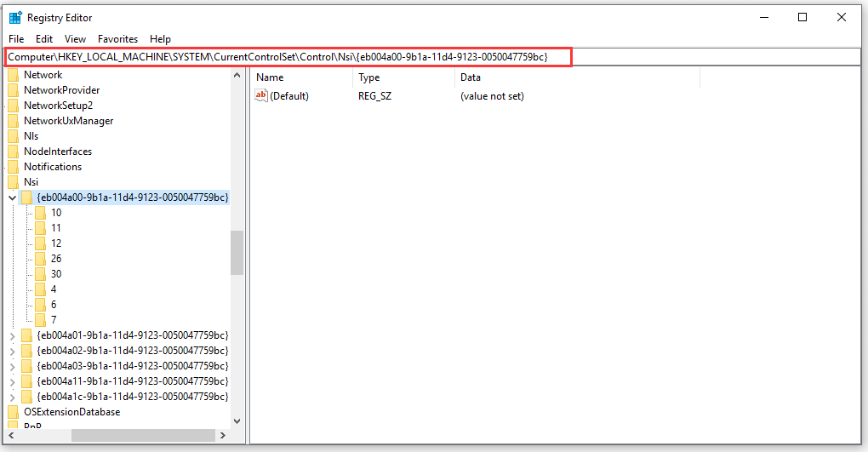Click tree pane scroll down arrow
The image size is (868, 452).
pos(237,421)
